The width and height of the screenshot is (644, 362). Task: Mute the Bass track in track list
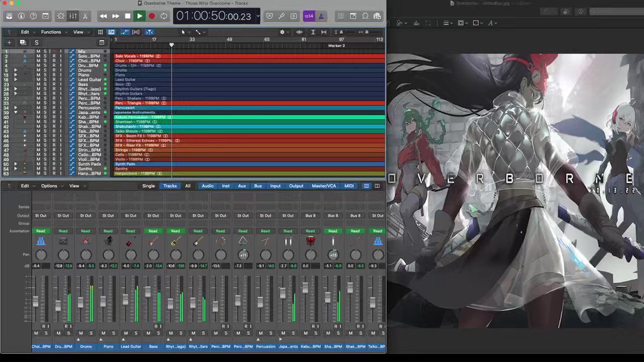pyautogui.click(x=38, y=84)
